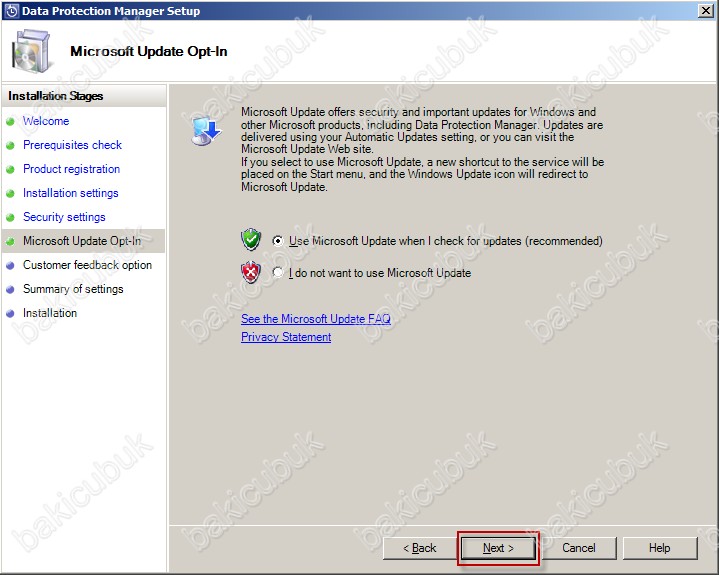Click the red shield X icon
Viewport: 719px width, 575px height.
(x=251, y=272)
